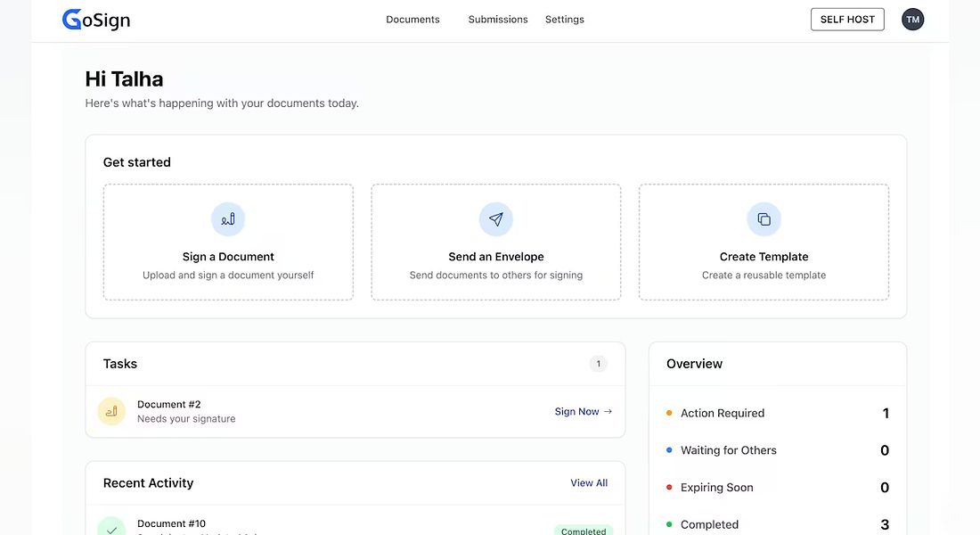The height and width of the screenshot is (535, 980).
Task: Click the GoSign logo
Action: click(96, 20)
